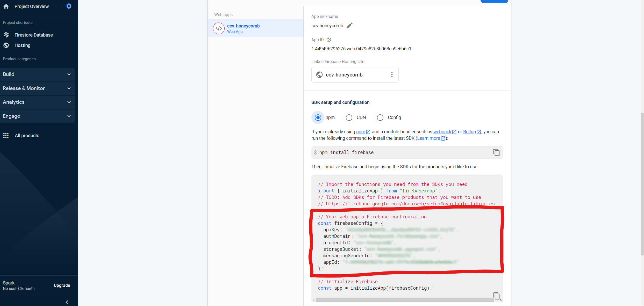Screen dimensions: 644x306
Task: Copy the Firebase config code snippet
Action: click(496, 296)
